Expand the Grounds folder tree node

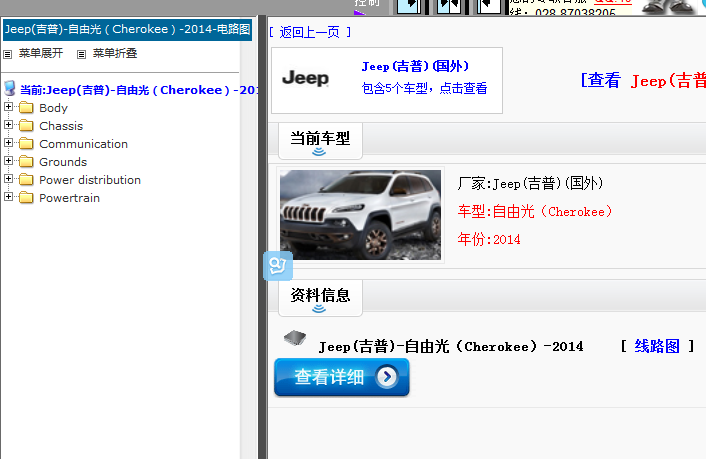[8, 161]
